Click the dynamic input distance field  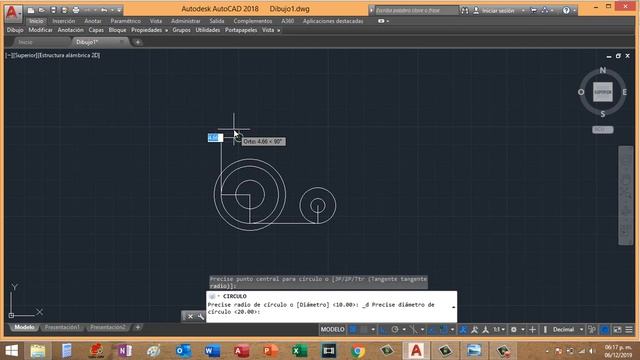click(x=215, y=138)
